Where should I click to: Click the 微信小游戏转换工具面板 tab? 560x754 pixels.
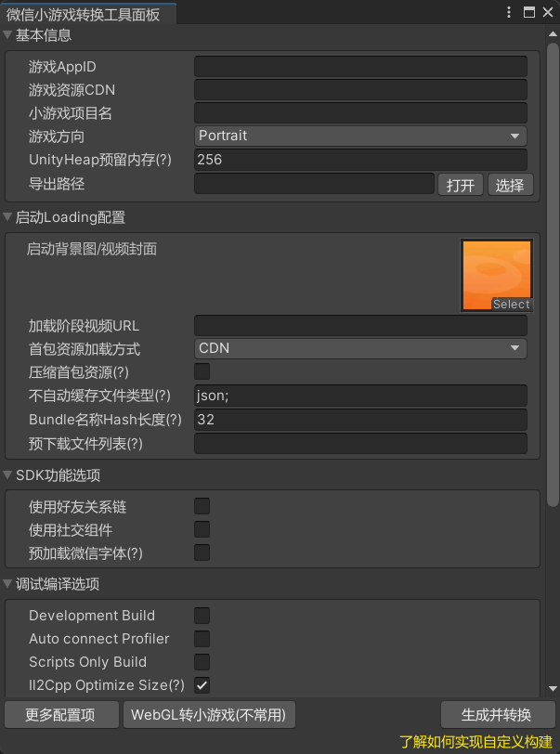tap(84, 13)
